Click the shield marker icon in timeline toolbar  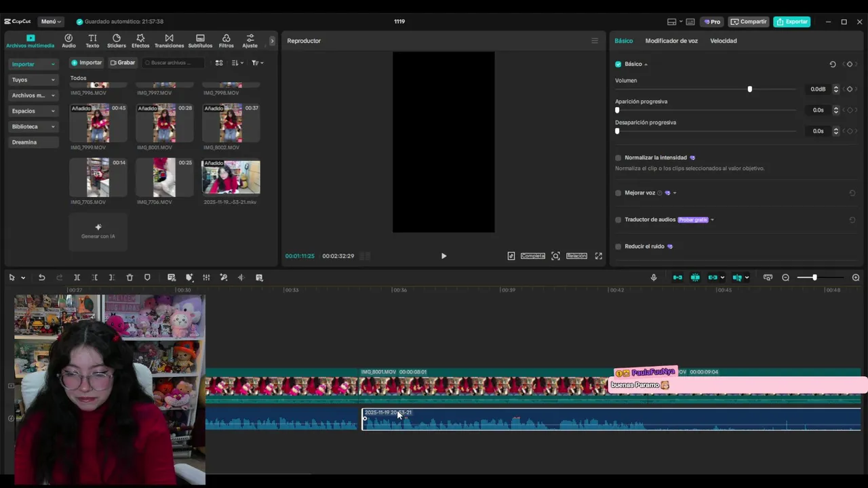(x=147, y=277)
